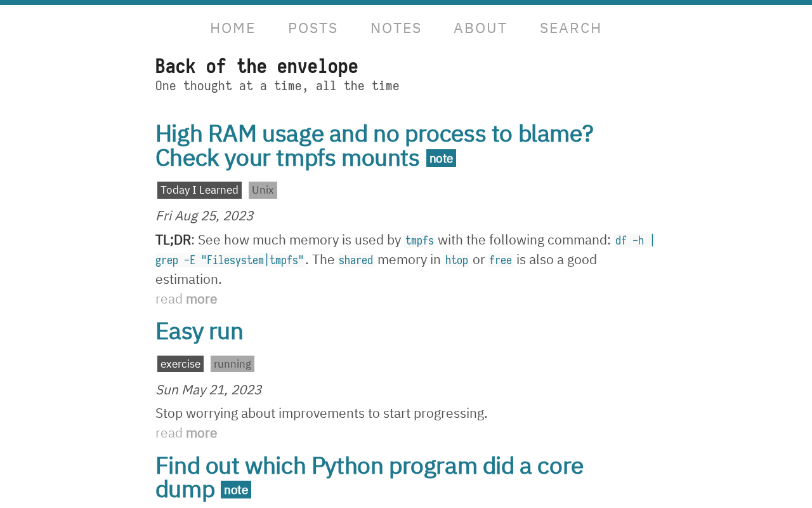Open the NOTES section
This screenshot has height=508, width=812.
(396, 28)
